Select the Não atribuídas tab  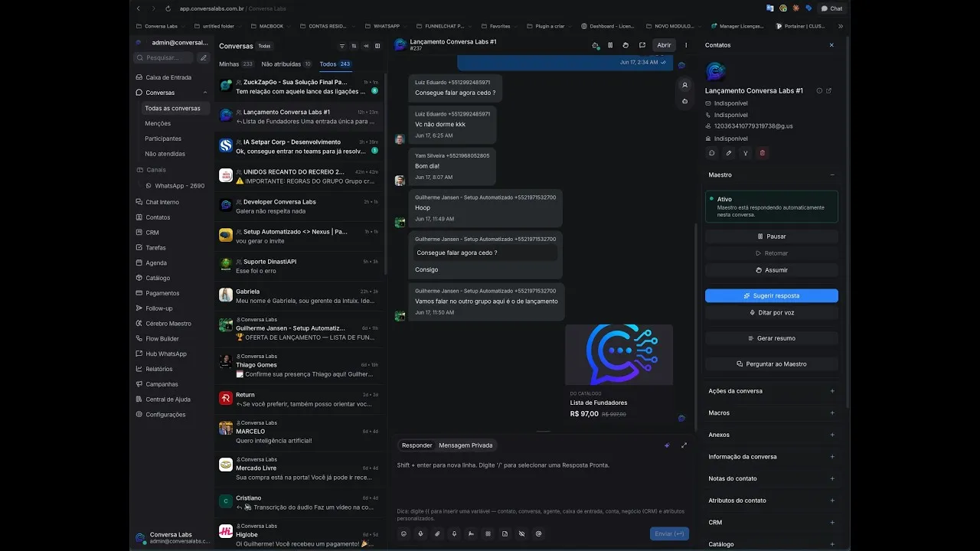(x=286, y=64)
